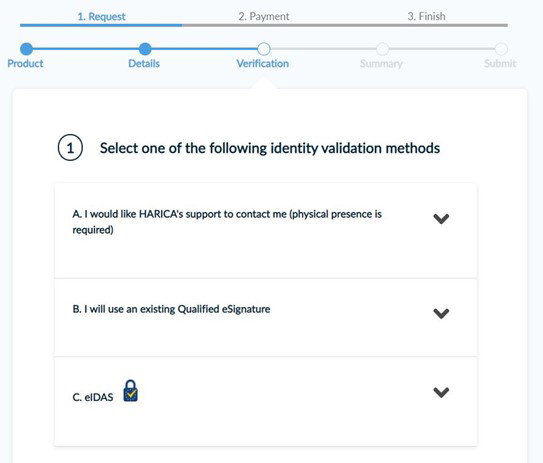The image size is (543, 463).
Task: Click the blue progress bar segment between Product and Details
Action: coord(86,49)
